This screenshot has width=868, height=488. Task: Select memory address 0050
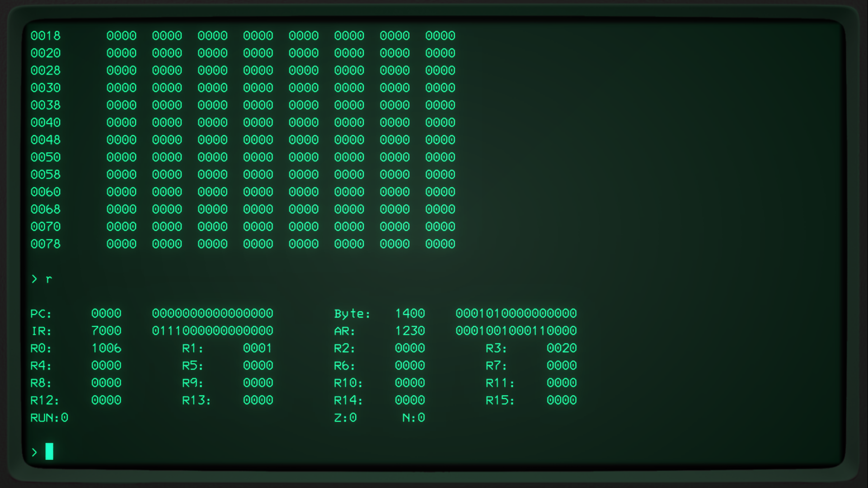click(46, 157)
